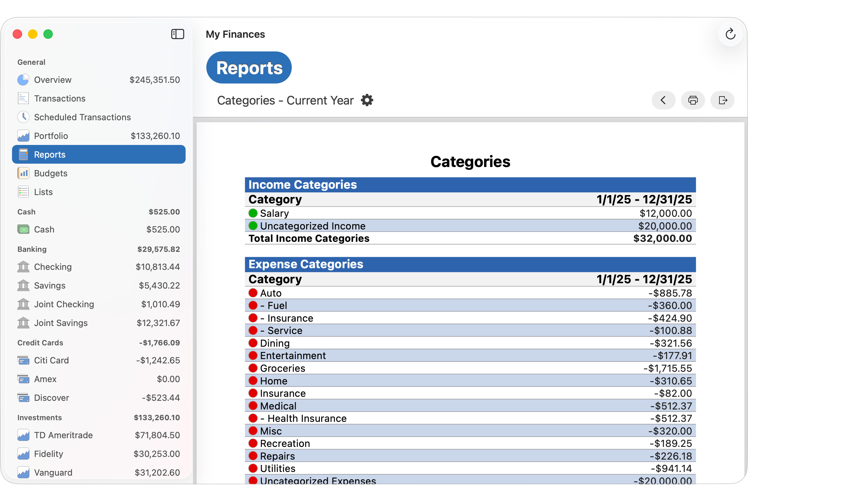The width and height of the screenshot is (868, 501).
Task: Open report settings gear icon
Action: [x=367, y=100]
